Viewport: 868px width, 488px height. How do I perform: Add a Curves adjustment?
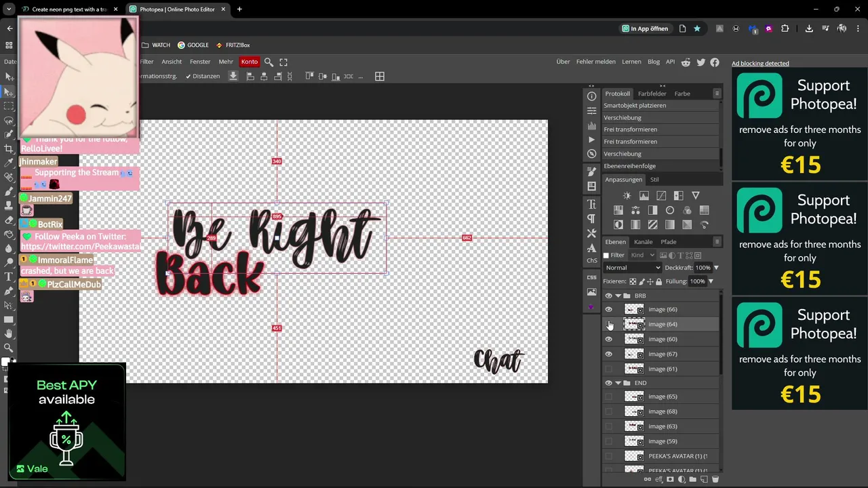coord(661,196)
